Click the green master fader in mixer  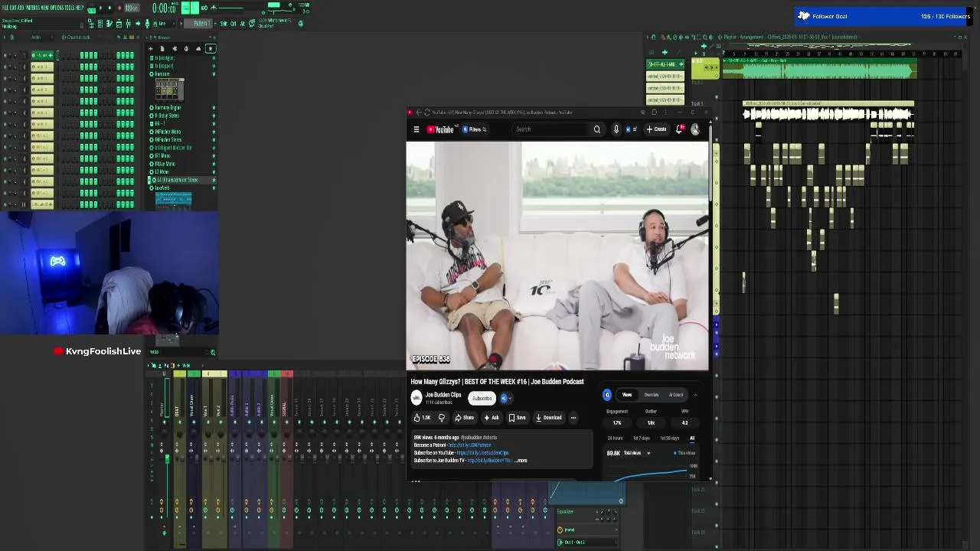click(167, 459)
